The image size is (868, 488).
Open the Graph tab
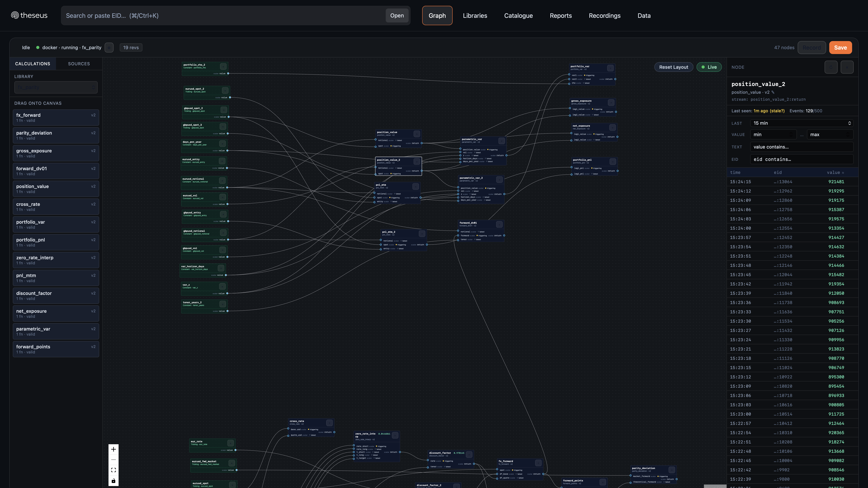pyautogui.click(x=437, y=15)
